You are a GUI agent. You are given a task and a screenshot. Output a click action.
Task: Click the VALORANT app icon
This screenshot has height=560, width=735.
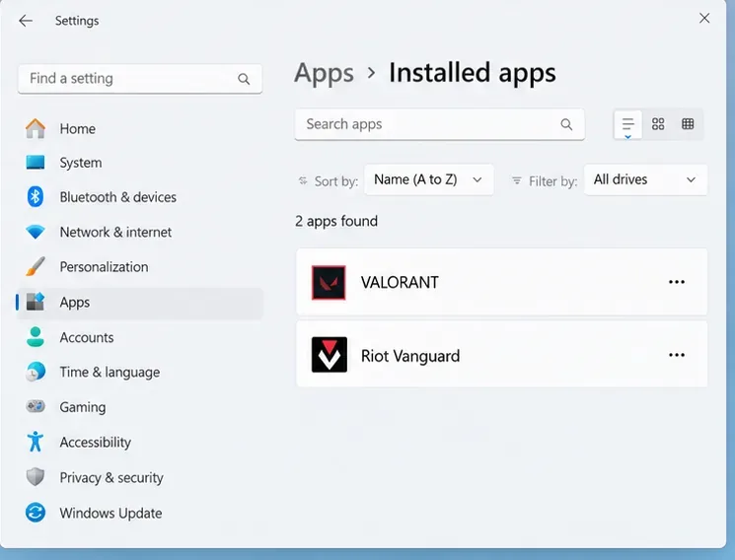(329, 283)
